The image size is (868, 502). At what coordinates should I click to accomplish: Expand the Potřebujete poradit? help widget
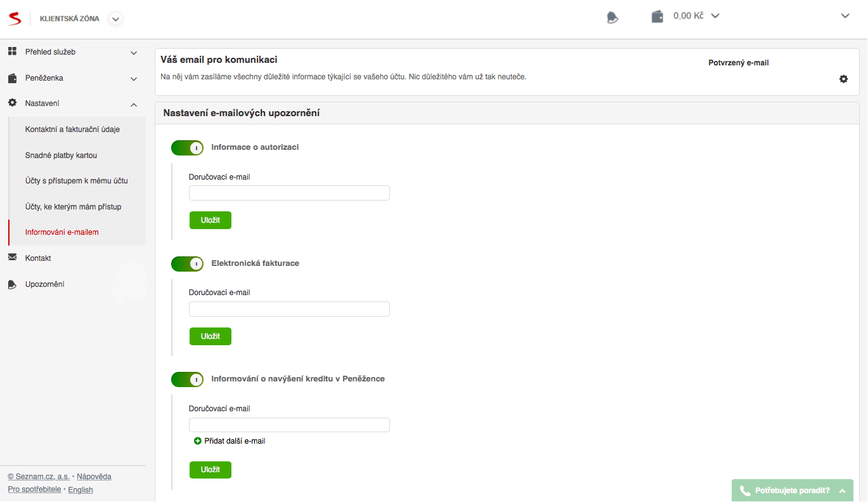[x=793, y=491]
